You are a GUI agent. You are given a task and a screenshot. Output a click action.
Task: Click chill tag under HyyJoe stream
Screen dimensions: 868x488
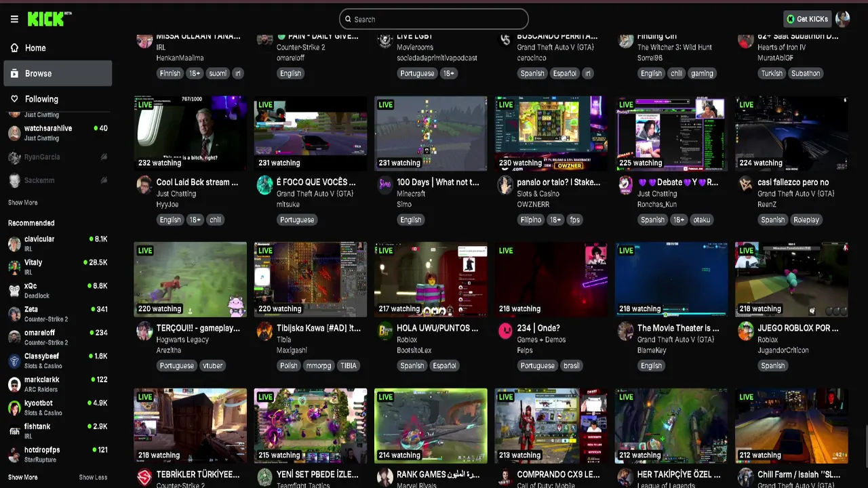coord(215,220)
